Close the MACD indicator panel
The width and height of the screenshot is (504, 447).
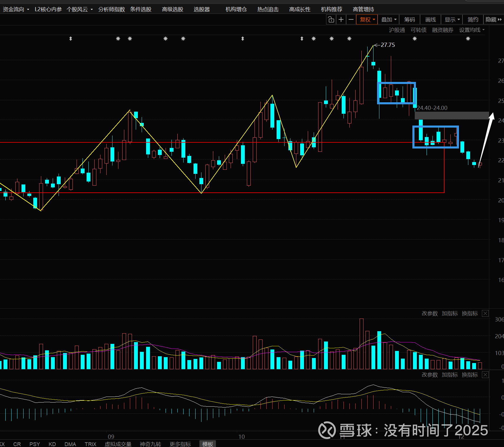tap(485, 375)
